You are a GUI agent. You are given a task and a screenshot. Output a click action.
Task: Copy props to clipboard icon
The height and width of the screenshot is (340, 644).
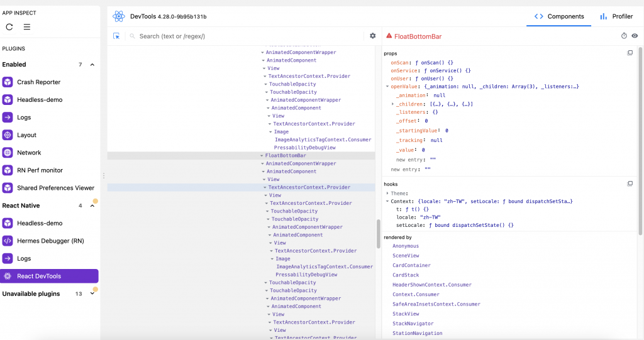click(x=630, y=53)
